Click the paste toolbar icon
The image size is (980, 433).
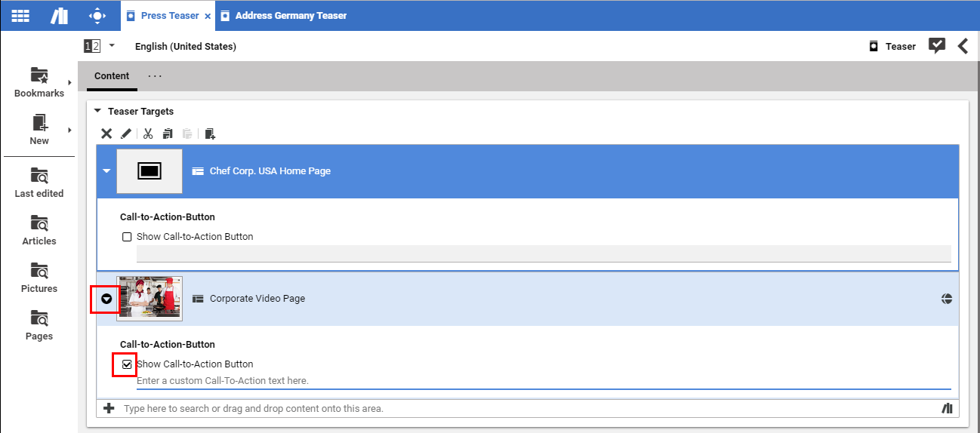pyautogui.click(x=187, y=134)
